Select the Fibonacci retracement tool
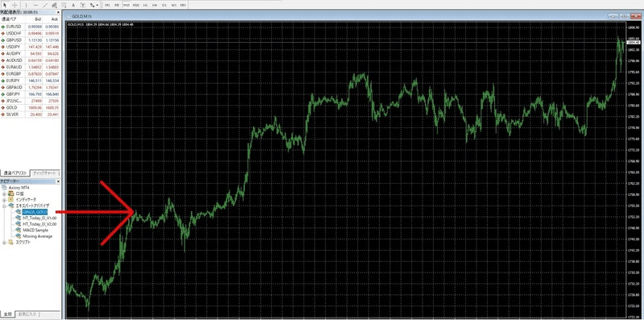The width and height of the screenshot is (644, 320). (x=64, y=5)
